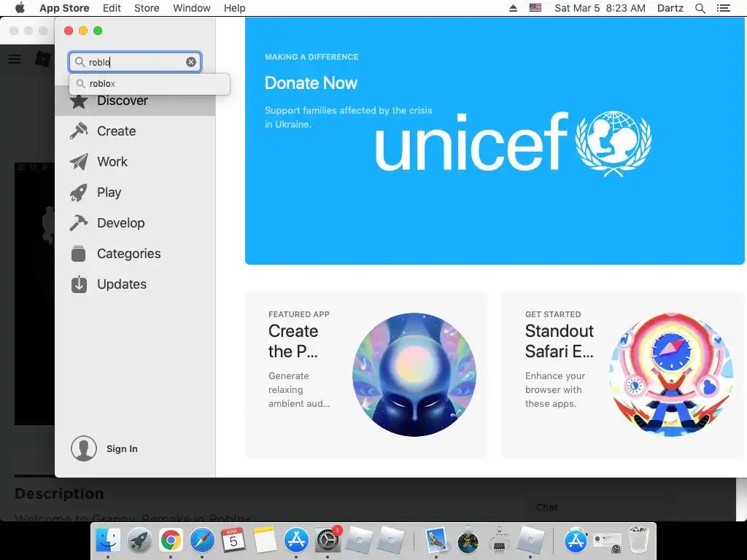The height and width of the screenshot is (560, 747).
Task: Click the account avatar icon beside Sign In
Action: [x=84, y=448]
